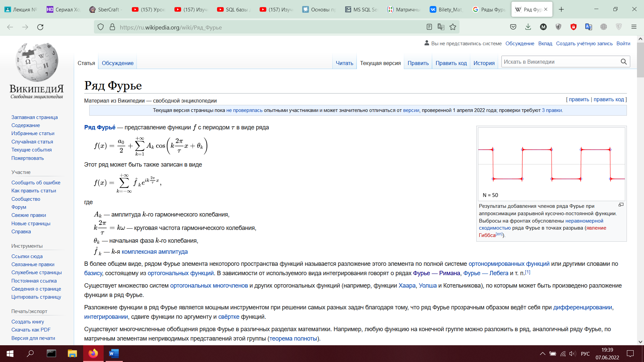Open the Fourier square wave thumbnail
644x362 pixels.
[551, 164]
